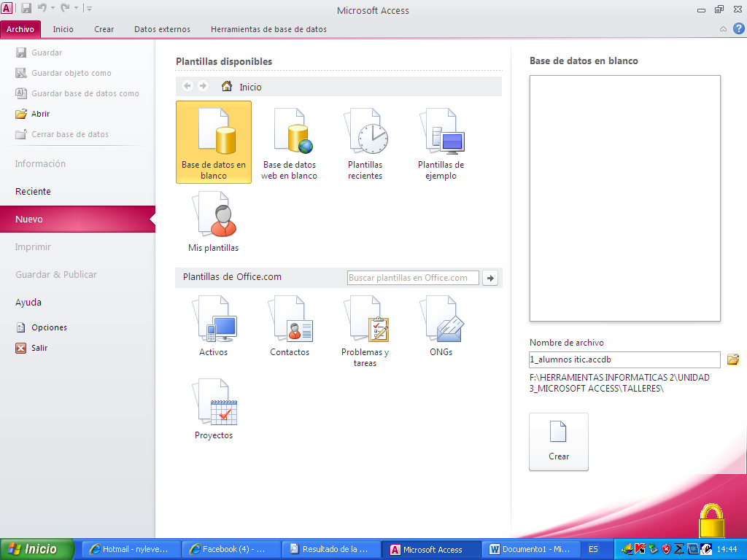
Task: Open the Quick Access Toolbar customization menu
Action: tap(89, 8)
